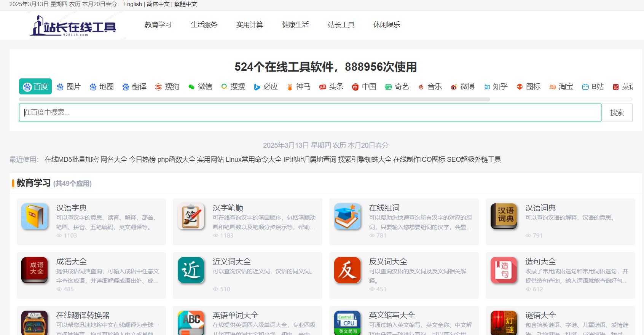
Task: Open recently used 在线MD5批量加密 link
Action: pos(72,160)
